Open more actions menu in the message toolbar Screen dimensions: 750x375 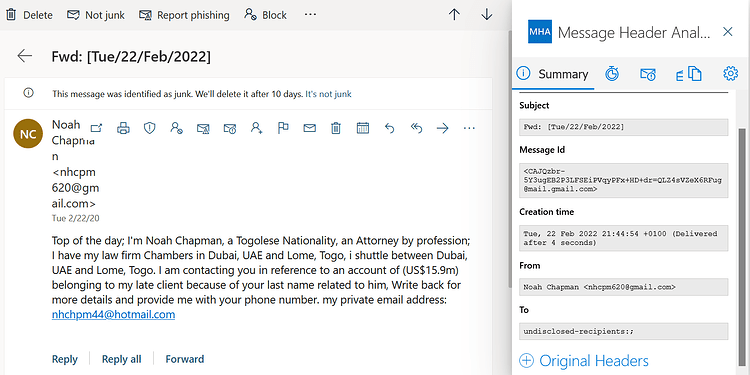point(470,128)
